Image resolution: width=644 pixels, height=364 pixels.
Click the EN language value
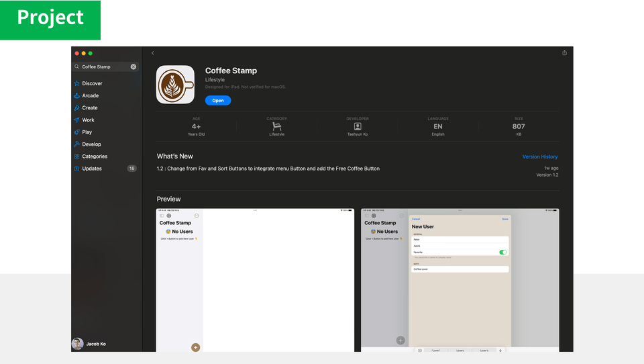[x=438, y=127]
